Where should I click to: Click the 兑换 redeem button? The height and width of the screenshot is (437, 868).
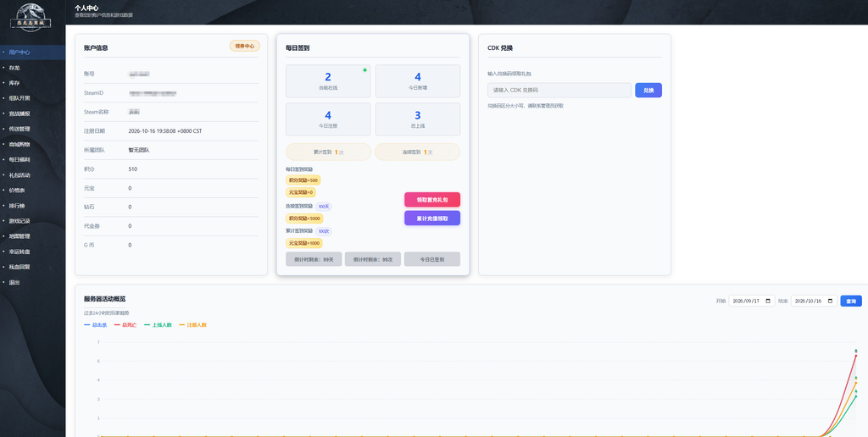pyautogui.click(x=648, y=90)
